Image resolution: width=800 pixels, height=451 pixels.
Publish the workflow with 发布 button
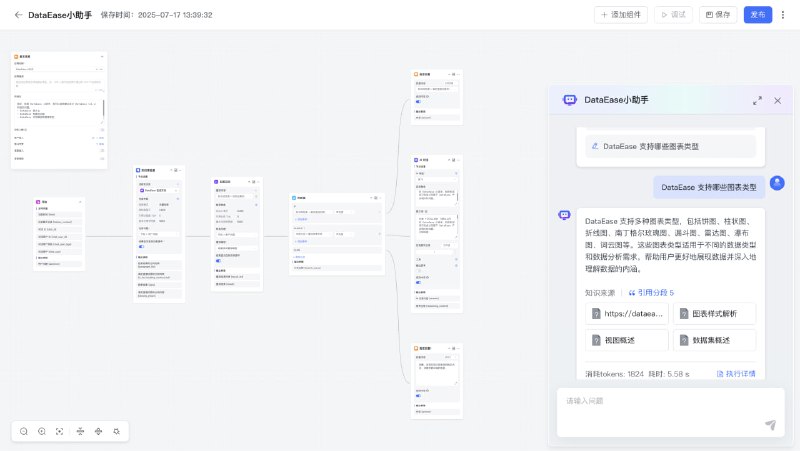758,15
